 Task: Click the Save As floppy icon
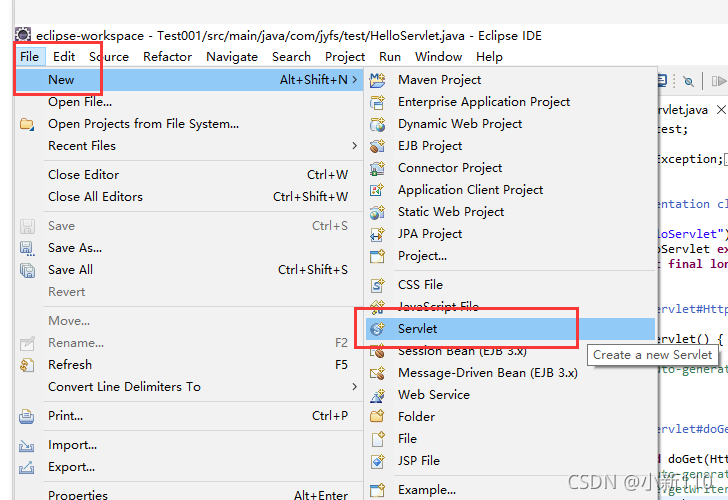coord(27,248)
